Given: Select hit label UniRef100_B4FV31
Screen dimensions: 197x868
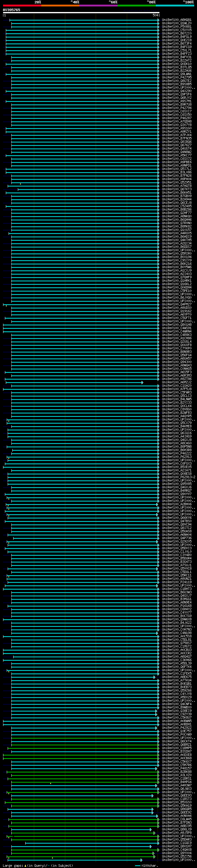Looking at the screenshot, I should point(177,57).
